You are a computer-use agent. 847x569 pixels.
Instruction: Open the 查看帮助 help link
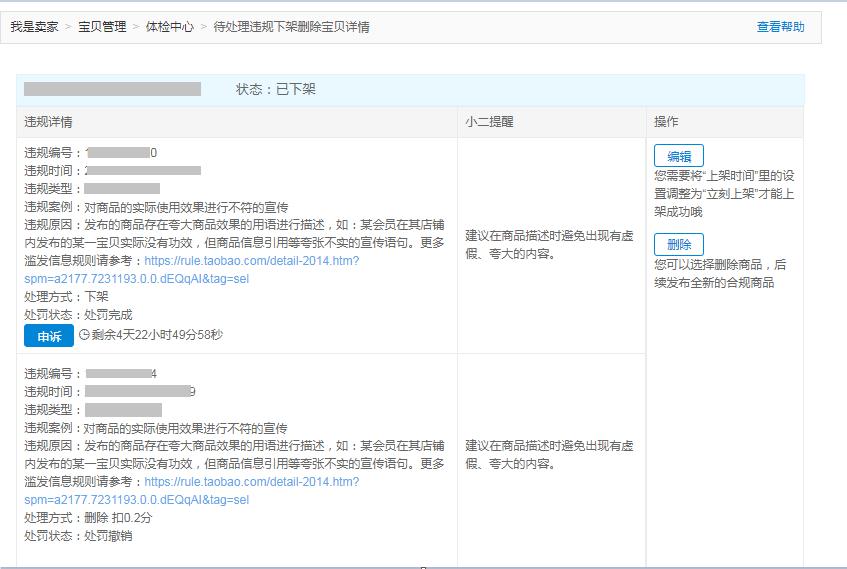[x=780, y=27]
